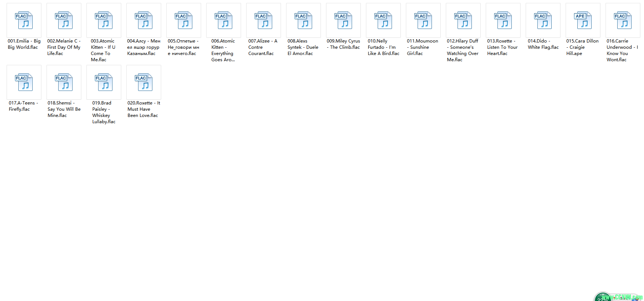The height and width of the screenshot is (301, 644).
Task: Choose the 018.Shemsi file icon
Action: (x=64, y=82)
